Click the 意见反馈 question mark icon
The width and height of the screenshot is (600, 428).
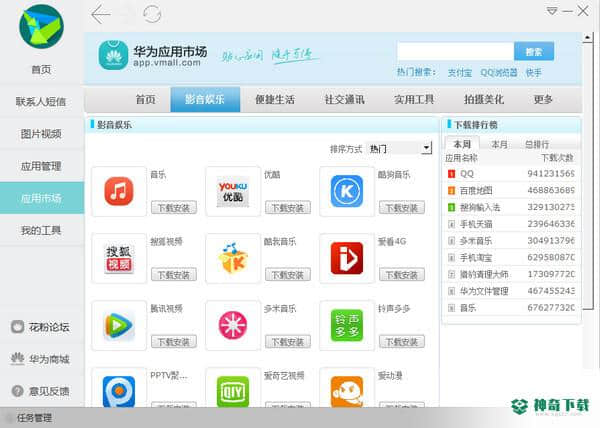click(17, 391)
